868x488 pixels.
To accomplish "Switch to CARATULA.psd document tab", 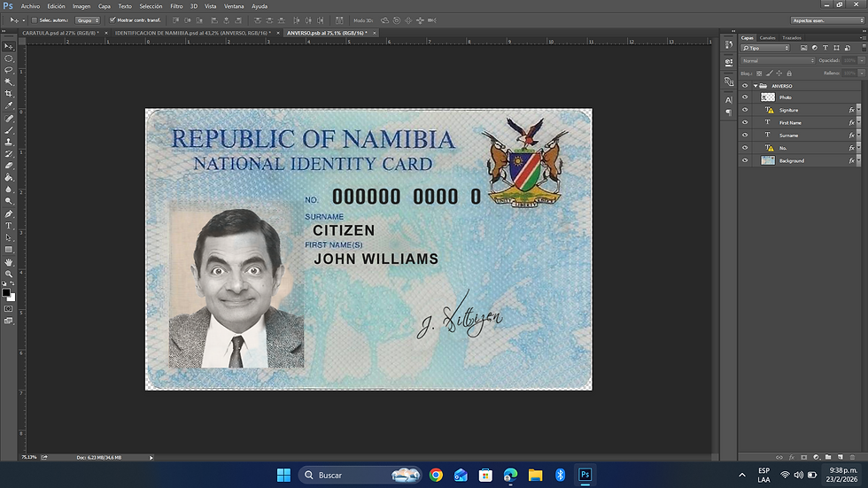I will click(x=61, y=33).
